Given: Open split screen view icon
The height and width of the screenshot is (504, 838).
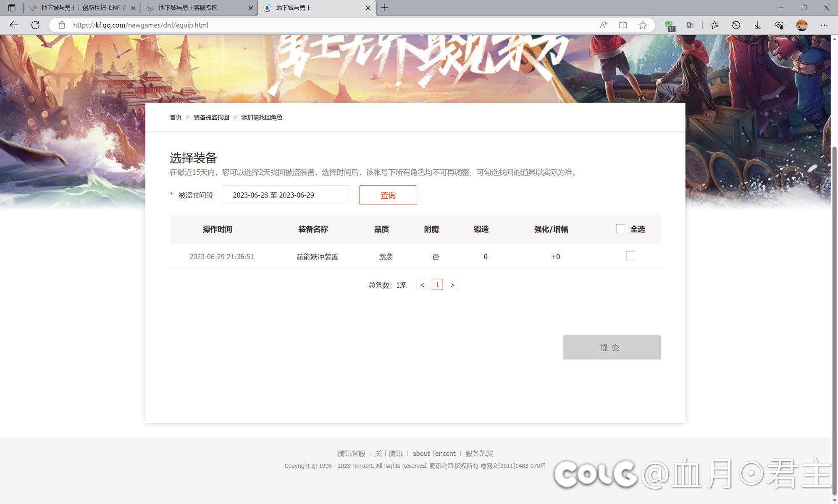Looking at the screenshot, I should click(x=623, y=25).
